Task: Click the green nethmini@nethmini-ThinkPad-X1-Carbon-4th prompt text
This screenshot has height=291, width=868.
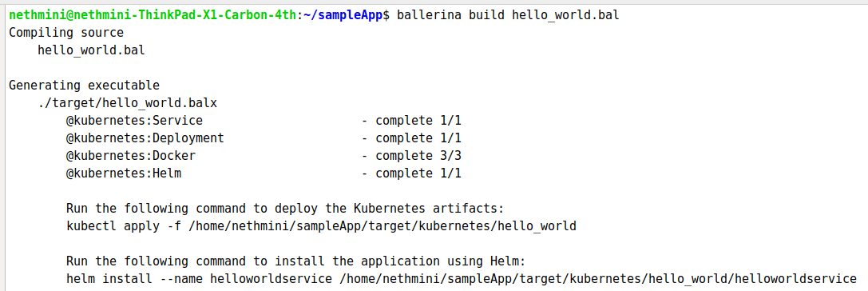Action: point(153,15)
